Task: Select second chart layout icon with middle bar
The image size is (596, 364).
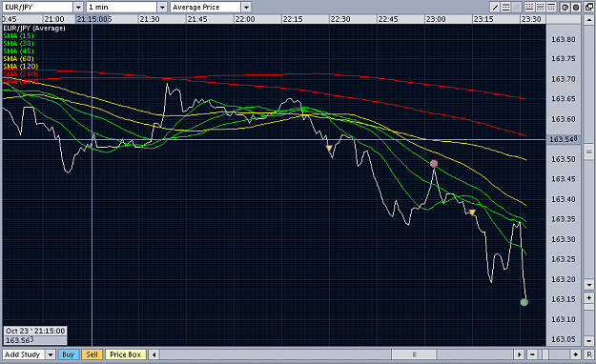Action: tap(540, 8)
